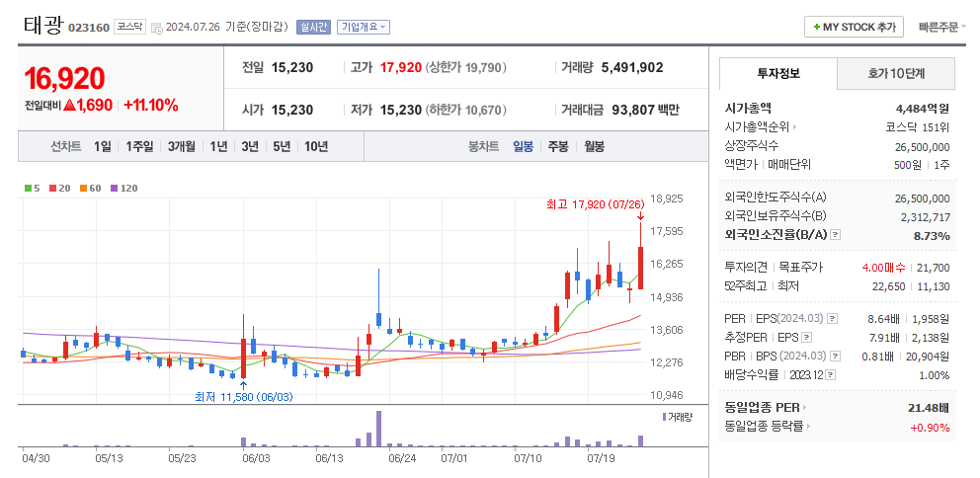
Task: Select the 일봉 candle chart
Action: coord(524,147)
